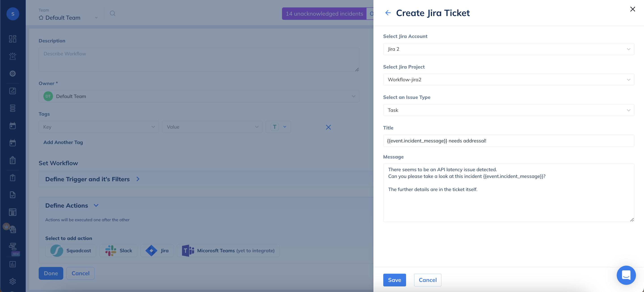The width and height of the screenshot is (644, 292).
Task: Select the Slack action icon
Action: [x=118, y=250]
